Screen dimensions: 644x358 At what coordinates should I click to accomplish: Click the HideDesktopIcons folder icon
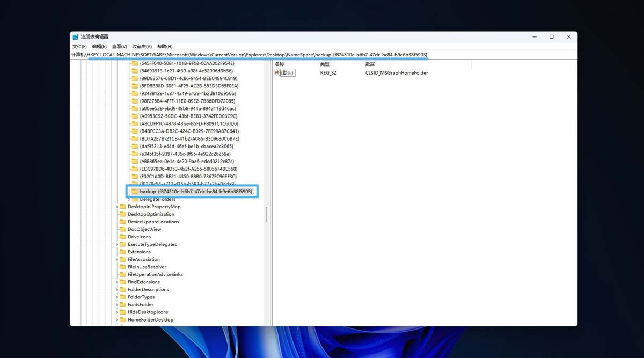pos(122,312)
